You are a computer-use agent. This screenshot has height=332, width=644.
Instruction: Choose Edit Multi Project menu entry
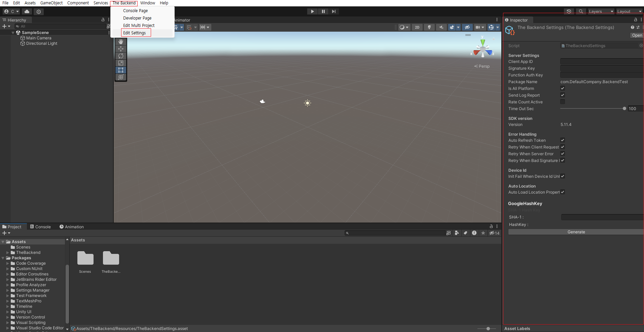click(x=139, y=25)
